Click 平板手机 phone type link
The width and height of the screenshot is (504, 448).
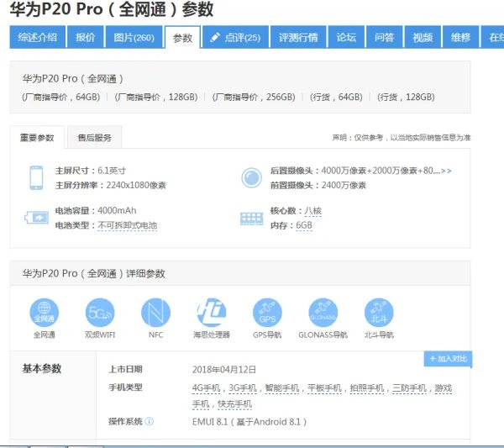pos(324,387)
